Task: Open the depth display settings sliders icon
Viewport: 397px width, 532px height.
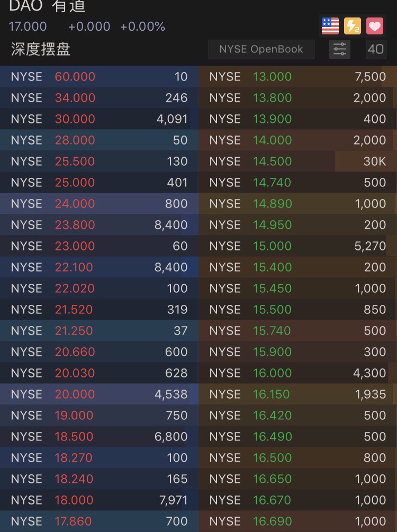Action: (x=340, y=49)
